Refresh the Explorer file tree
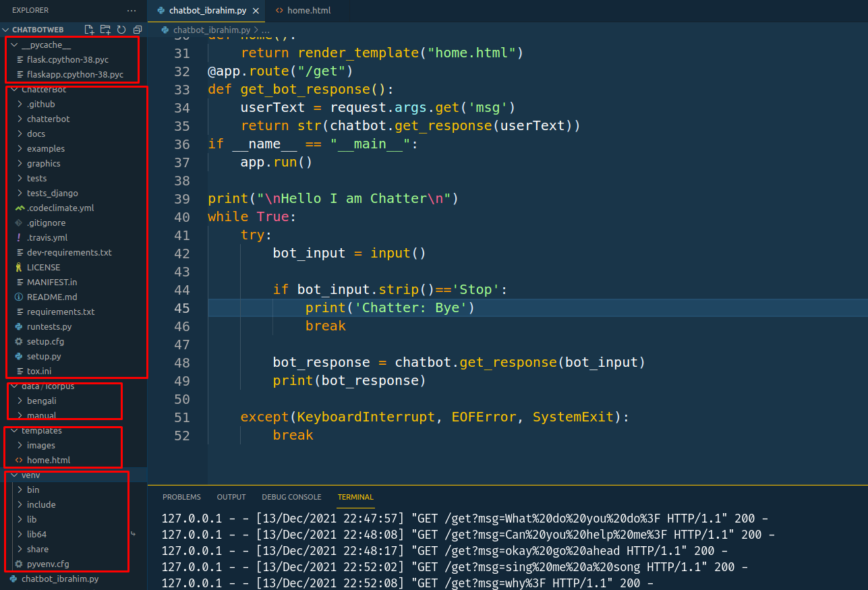Image resolution: width=868 pixels, height=590 pixels. coord(121,30)
